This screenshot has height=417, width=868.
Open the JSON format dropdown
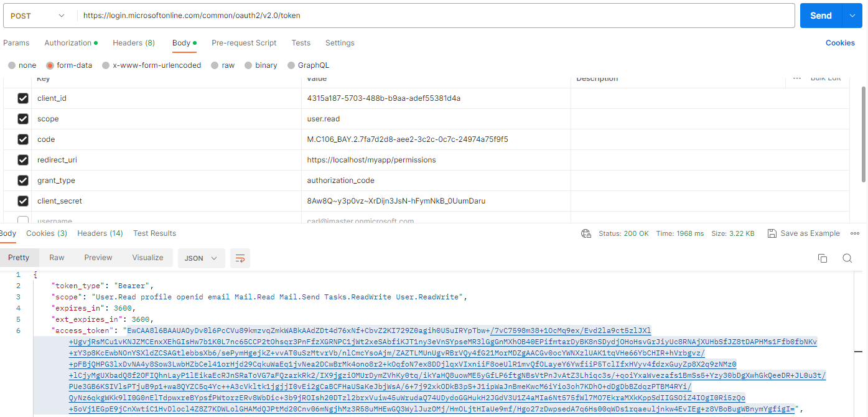click(201, 258)
